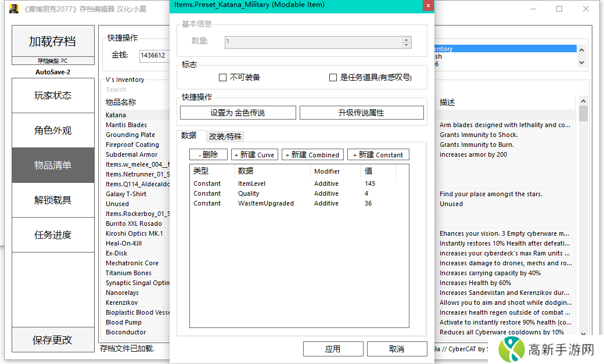Close the Katana item dialog
Viewport: 604px width, 364px height.
coord(427,5)
